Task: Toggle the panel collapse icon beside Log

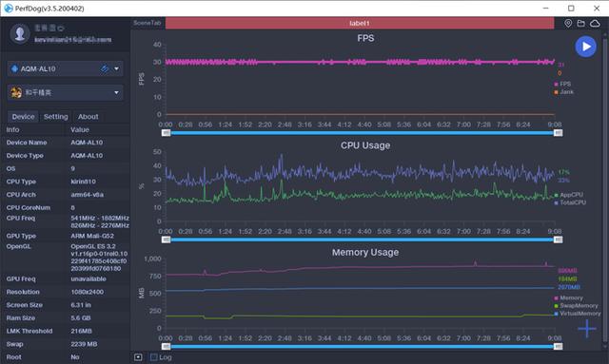Action: pos(138,357)
